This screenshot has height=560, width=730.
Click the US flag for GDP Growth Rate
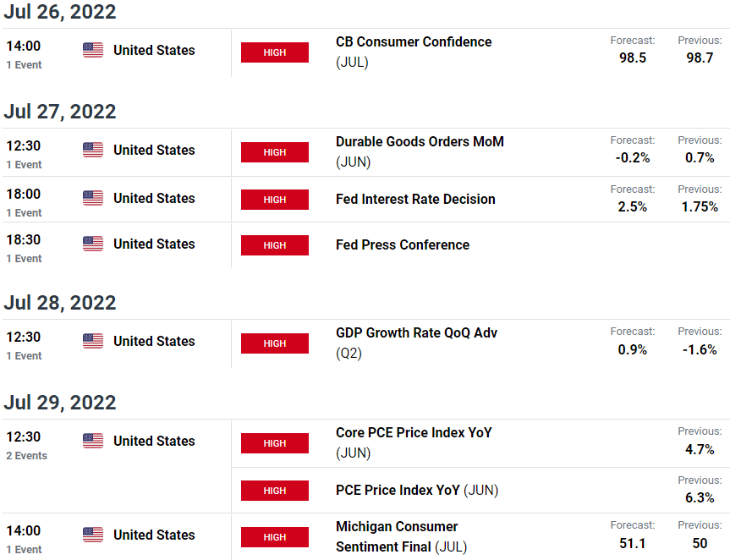(93, 341)
